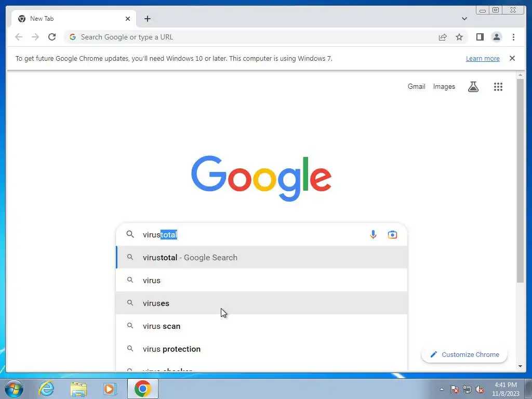Open the muted volume tray icon
Viewport: 532px width, 399px height.
point(480,389)
